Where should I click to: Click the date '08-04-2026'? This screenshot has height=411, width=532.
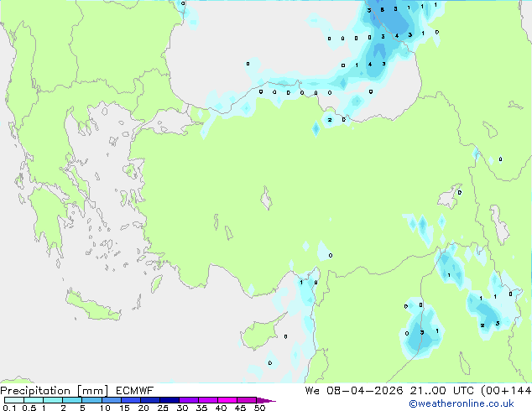click(x=365, y=391)
